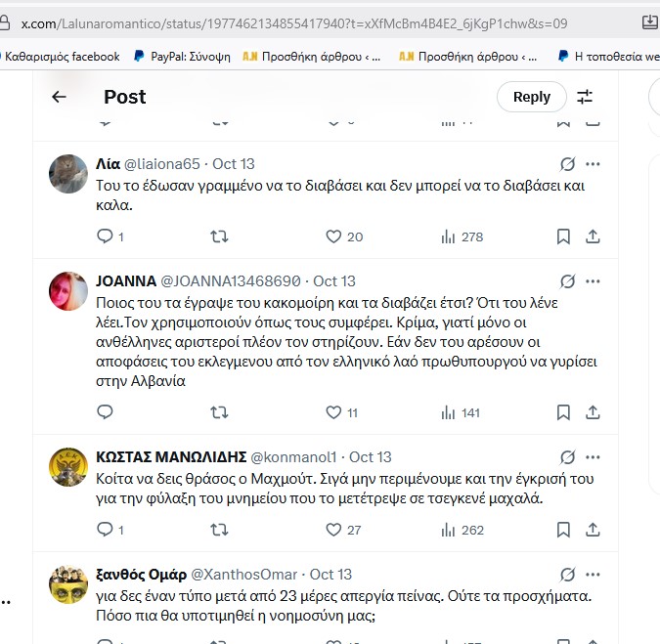The width and height of the screenshot is (660, 644).
Task: Click the install app icon in address bar
Action: [x=650, y=22]
